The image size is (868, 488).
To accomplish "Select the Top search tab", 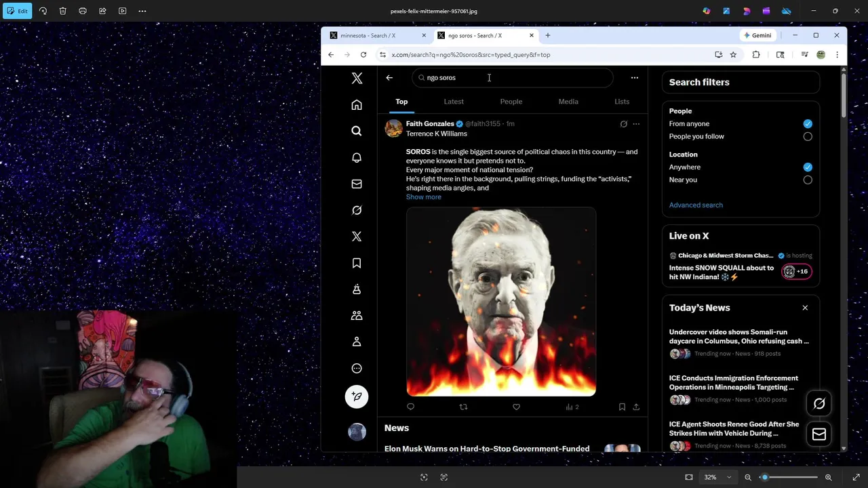I will [x=401, y=102].
